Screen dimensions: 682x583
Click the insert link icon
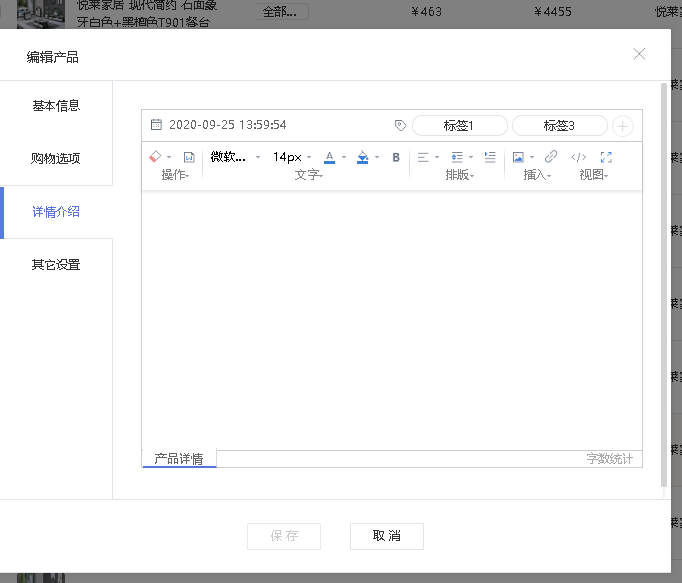pyautogui.click(x=551, y=157)
